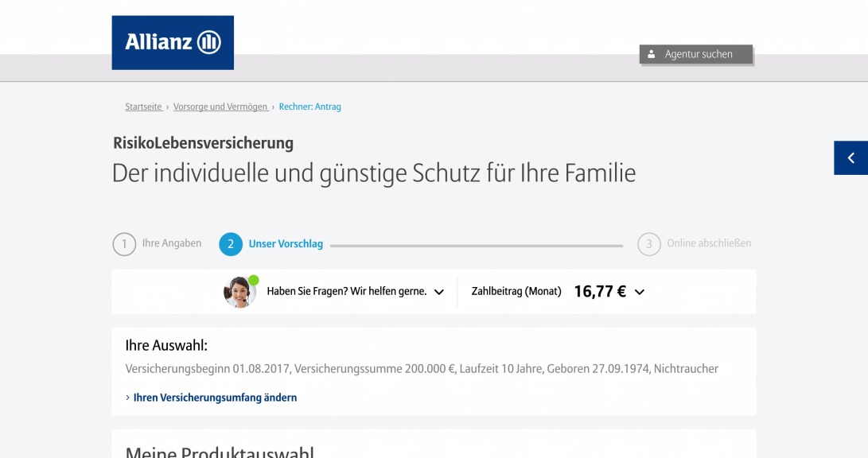This screenshot has height=458, width=868.
Task: Click the Zahlbeitrag (Monat) label
Action: [x=516, y=292]
